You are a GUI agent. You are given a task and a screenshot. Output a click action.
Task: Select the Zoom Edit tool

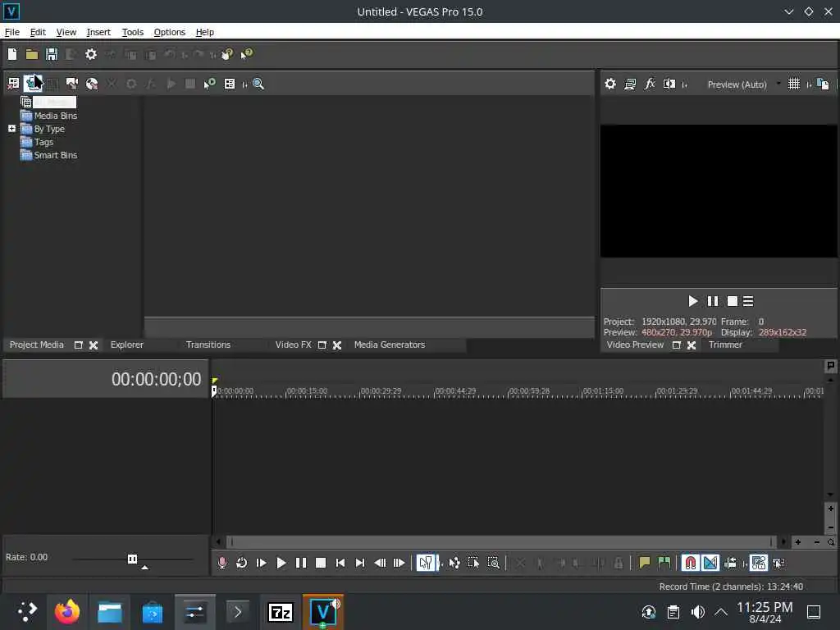coord(493,563)
